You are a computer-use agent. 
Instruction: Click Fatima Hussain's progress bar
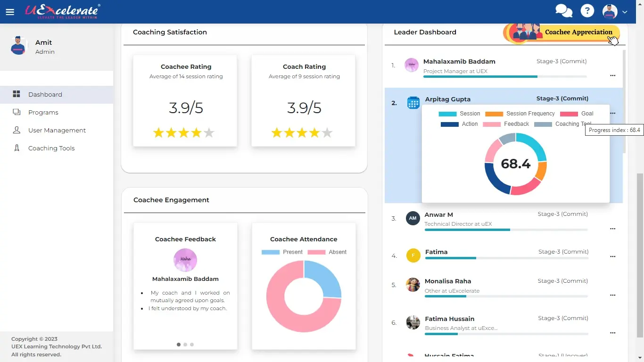(x=506, y=334)
